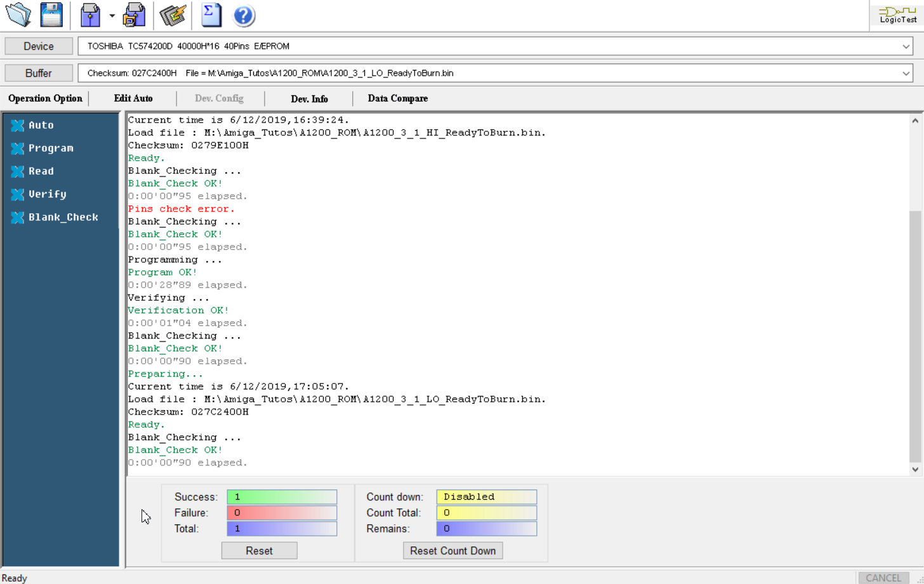Screen dimensions: 924x584
Task: Click the log line loading A1200_3_1_HI_ReadyToBurn.bin
Action: click(337, 133)
